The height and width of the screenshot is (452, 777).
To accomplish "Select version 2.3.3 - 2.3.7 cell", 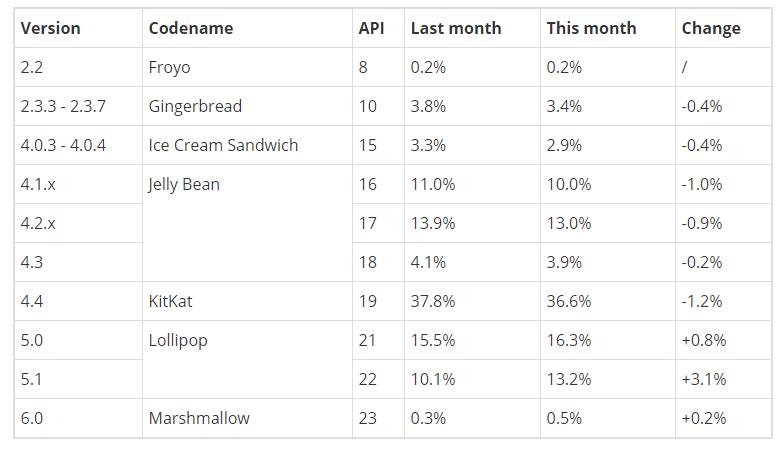I will tap(61, 106).
